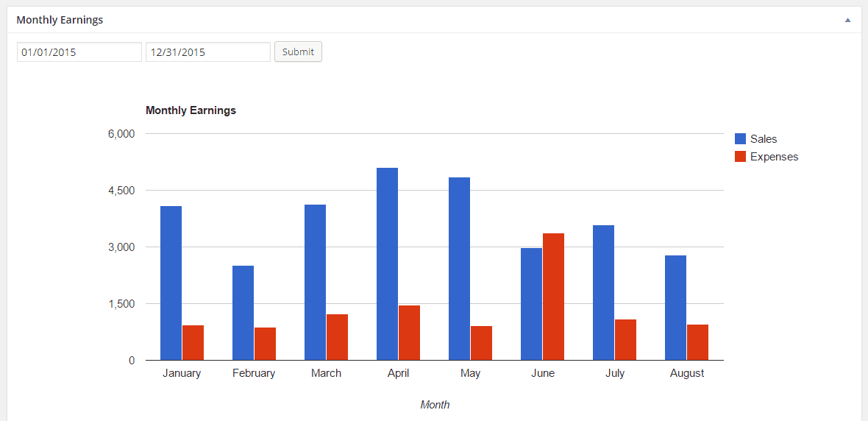
Task: Click March's red Expenses bar
Action: pyautogui.click(x=337, y=337)
